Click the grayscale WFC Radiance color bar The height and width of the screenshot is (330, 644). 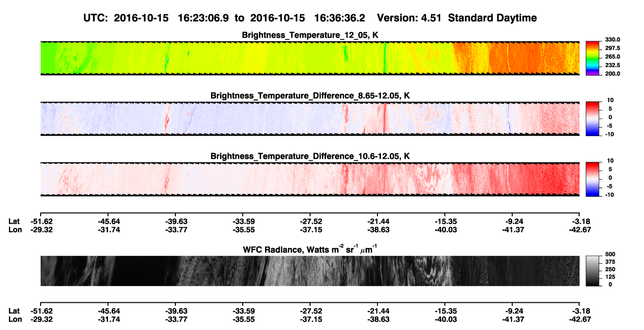point(592,271)
